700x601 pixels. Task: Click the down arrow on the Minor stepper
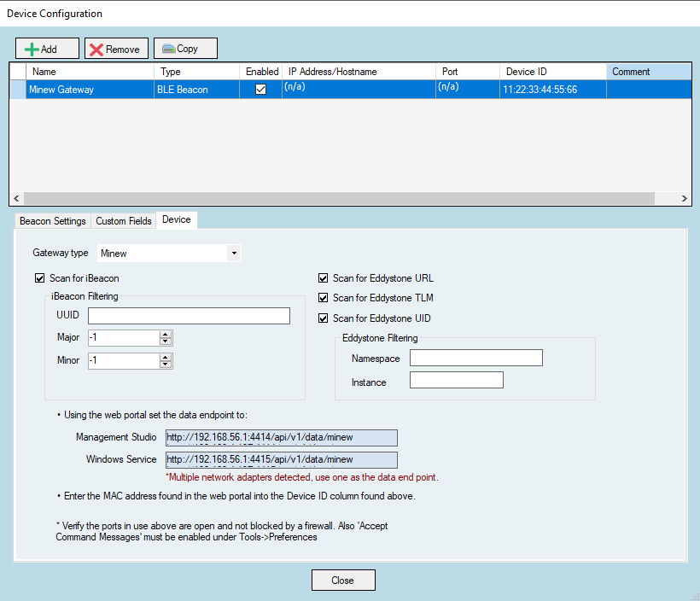click(166, 364)
